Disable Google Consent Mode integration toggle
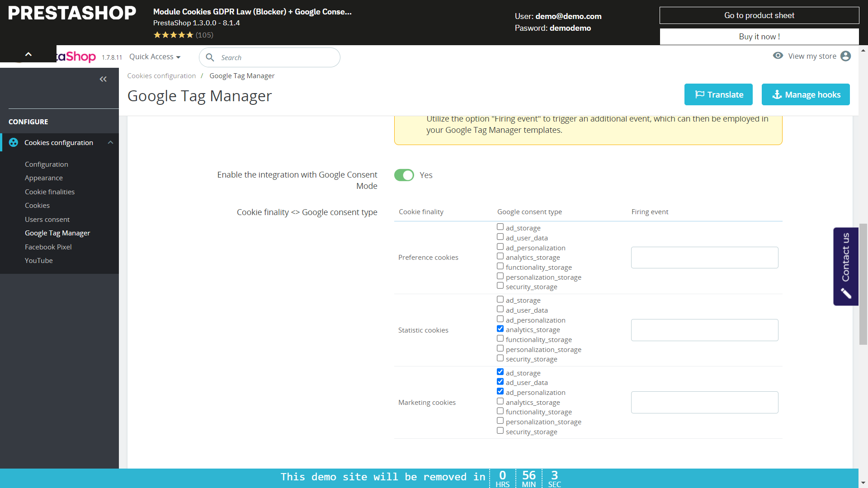 404,175
